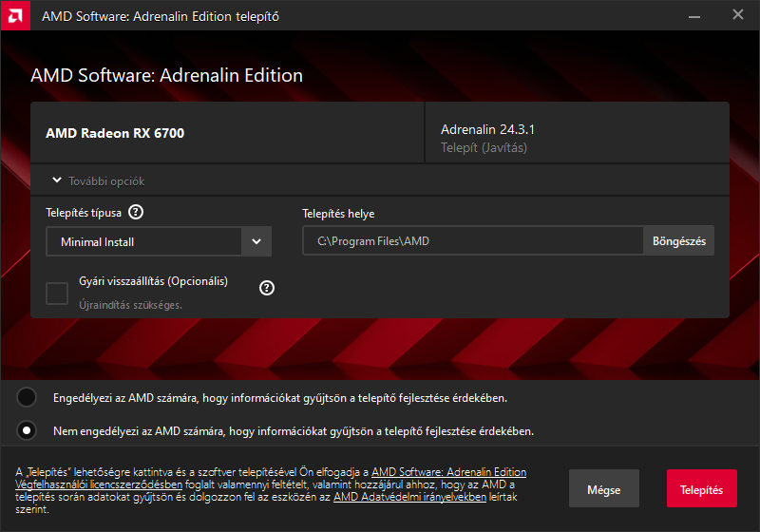Click the AMD logo in the title bar
This screenshot has height=532, width=760.
pos(15,15)
